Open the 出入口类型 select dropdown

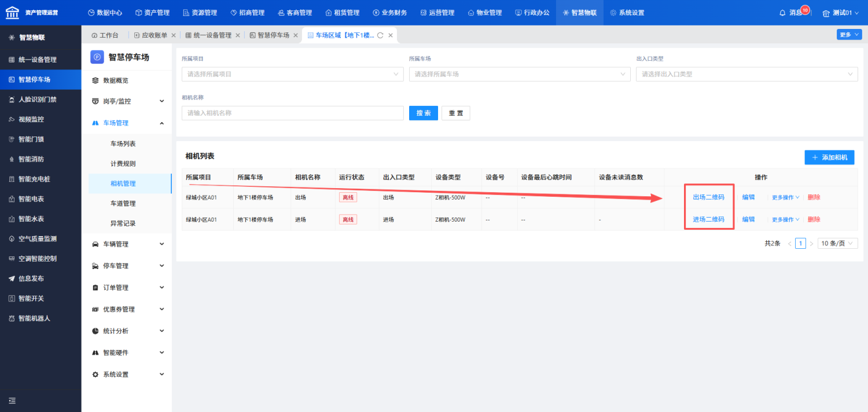tap(747, 74)
